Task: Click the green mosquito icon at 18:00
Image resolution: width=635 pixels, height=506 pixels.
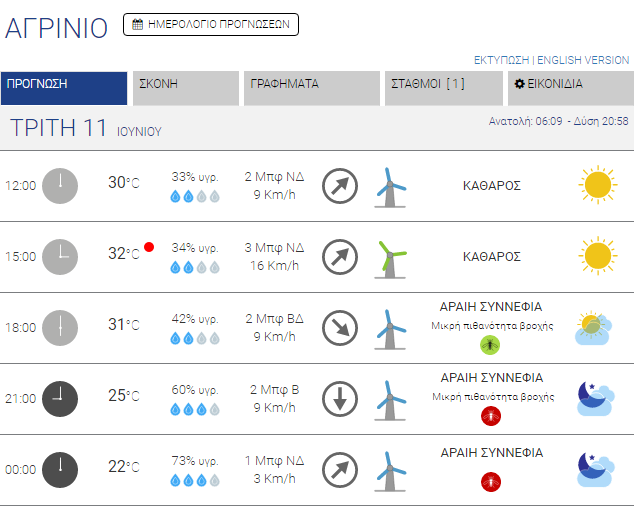Action: tap(491, 345)
